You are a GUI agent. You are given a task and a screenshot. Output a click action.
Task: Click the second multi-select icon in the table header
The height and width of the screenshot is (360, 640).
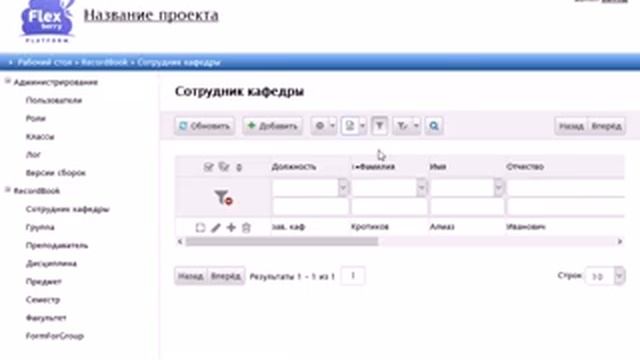click(224, 167)
